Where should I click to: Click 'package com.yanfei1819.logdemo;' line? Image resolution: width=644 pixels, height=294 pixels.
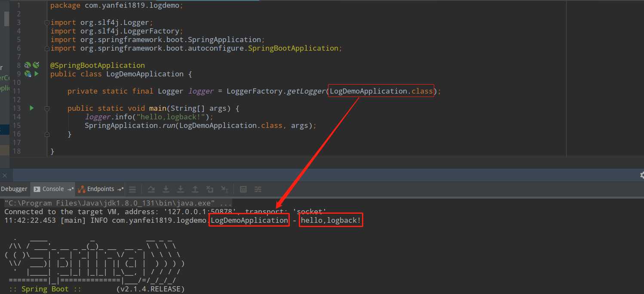[x=117, y=5]
